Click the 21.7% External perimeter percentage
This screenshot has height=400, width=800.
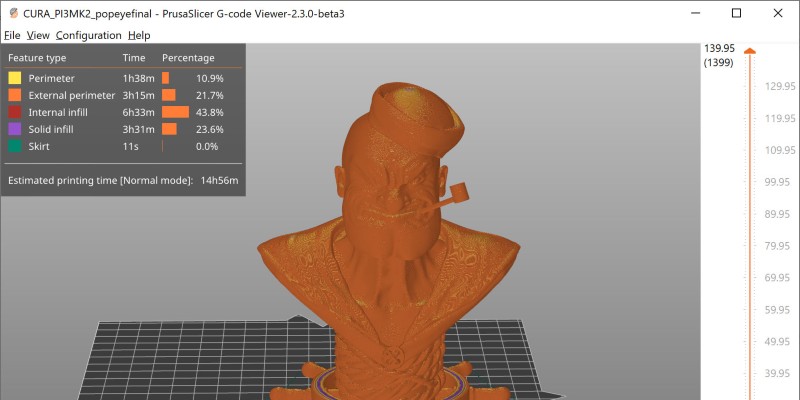click(210, 95)
